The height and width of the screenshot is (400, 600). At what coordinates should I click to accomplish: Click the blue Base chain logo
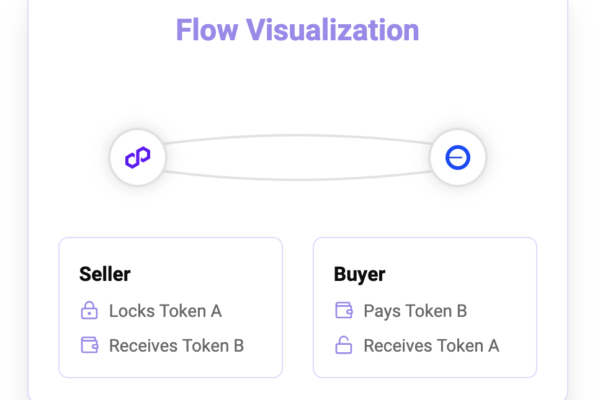click(x=458, y=157)
